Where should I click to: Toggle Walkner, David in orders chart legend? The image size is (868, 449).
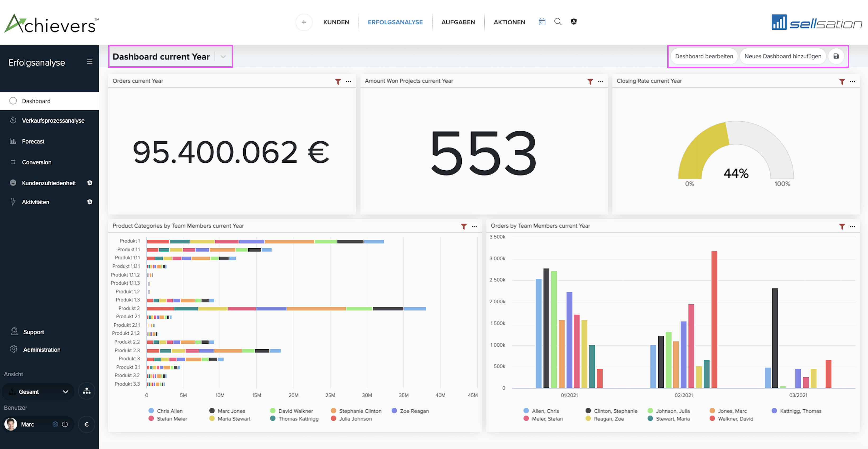click(x=731, y=419)
